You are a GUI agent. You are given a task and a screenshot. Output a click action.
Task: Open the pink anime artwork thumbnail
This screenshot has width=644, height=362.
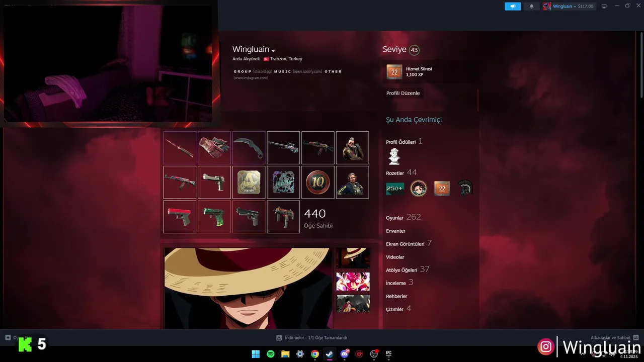(353, 282)
